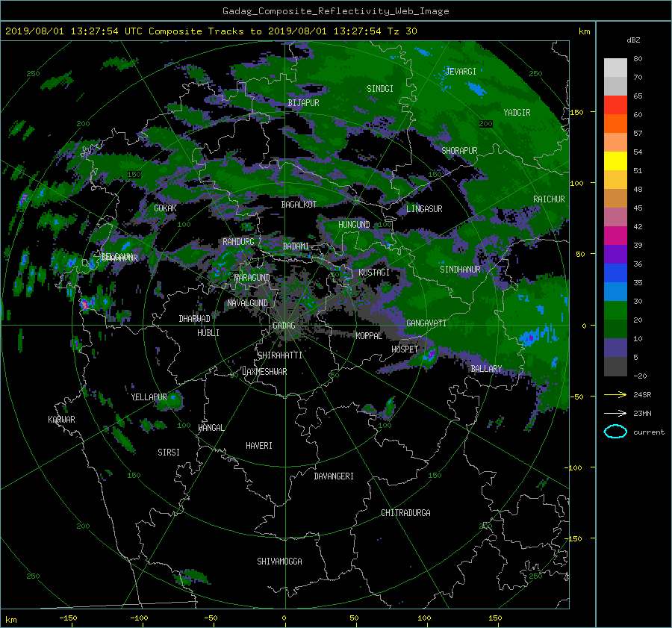This screenshot has height=628, width=672.
Task: Click the blue 35 dBZ swatch
Action: 615,273
